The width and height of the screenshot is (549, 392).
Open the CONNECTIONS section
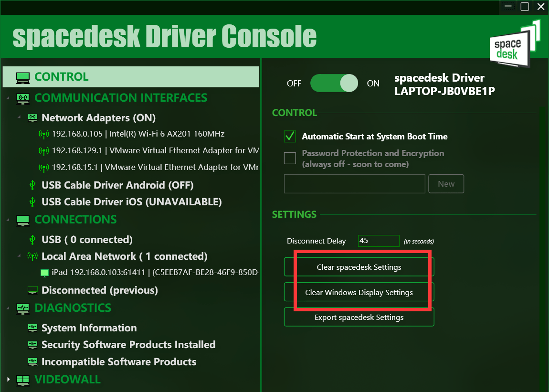point(75,220)
